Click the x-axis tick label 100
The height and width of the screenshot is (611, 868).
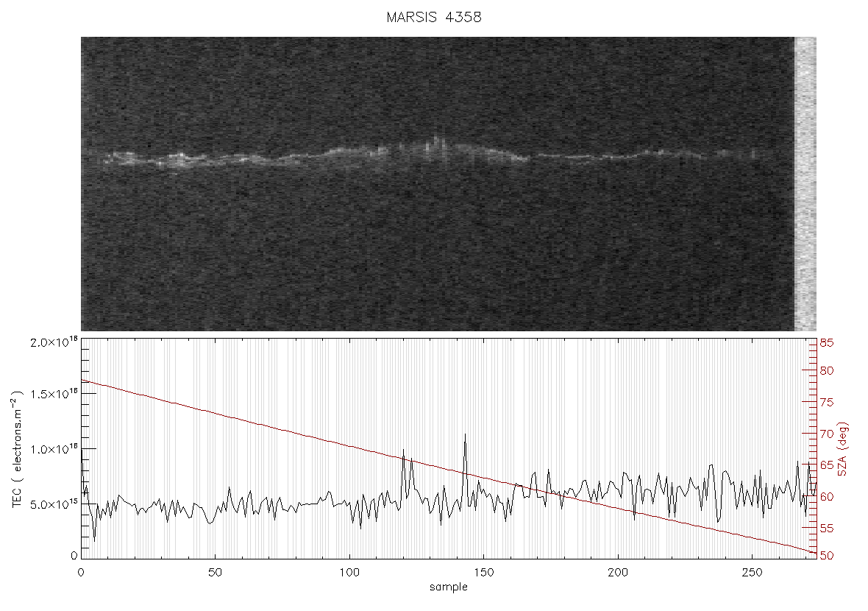click(349, 572)
